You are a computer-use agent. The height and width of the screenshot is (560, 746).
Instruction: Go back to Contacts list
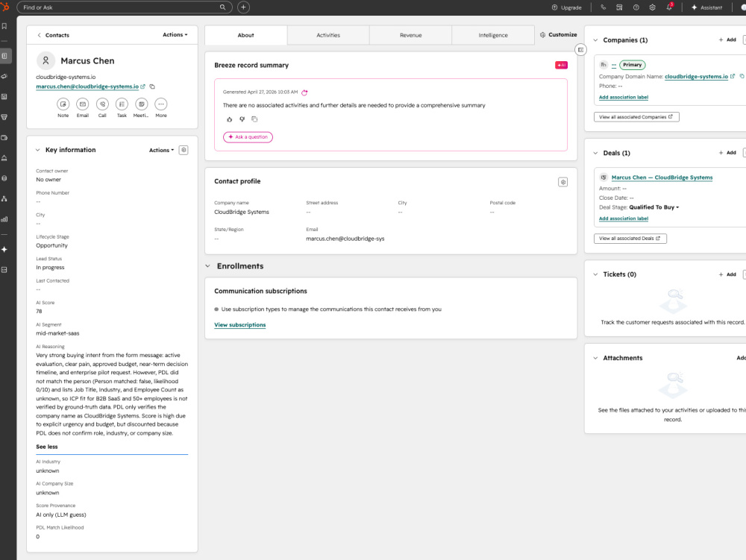(x=53, y=35)
